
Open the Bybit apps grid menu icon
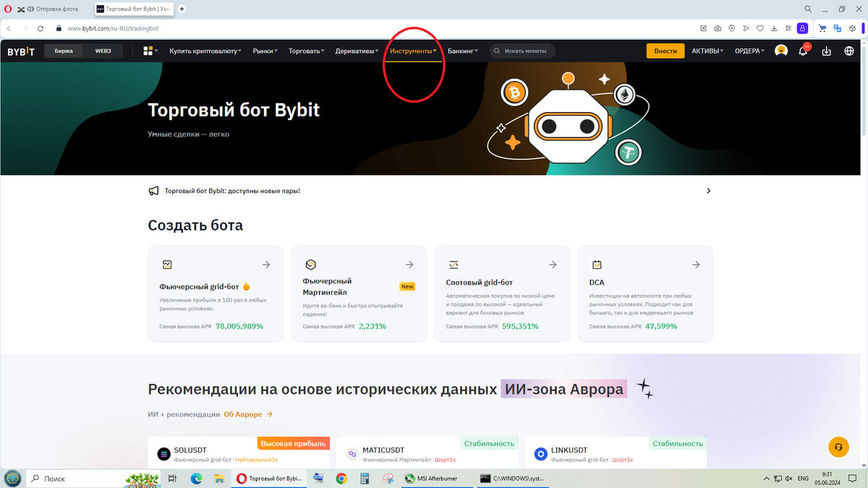150,51
